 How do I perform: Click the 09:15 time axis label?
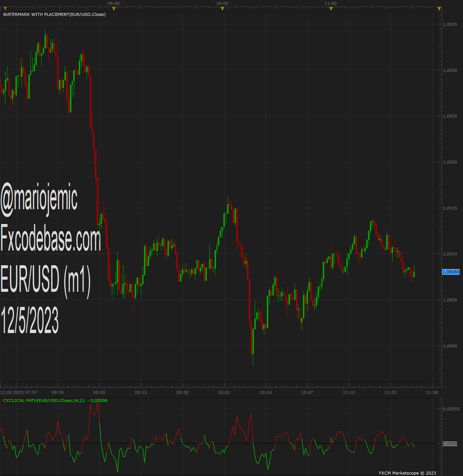click(141, 392)
